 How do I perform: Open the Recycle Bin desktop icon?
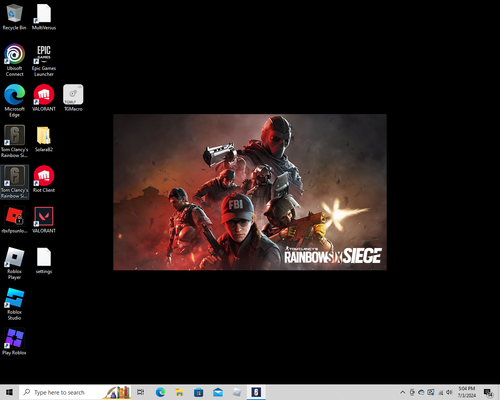tap(14, 17)
